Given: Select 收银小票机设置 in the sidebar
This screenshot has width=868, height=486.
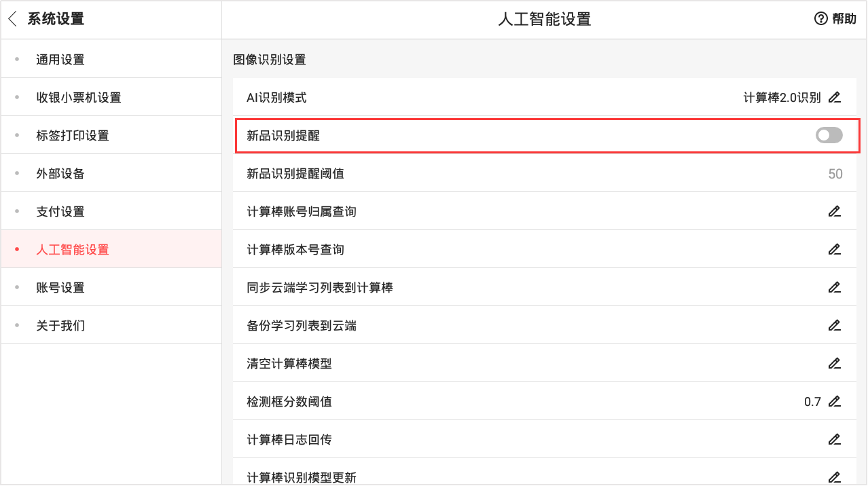Looking at the screenshot, I should pyautogui.click(x=79, y=98).
